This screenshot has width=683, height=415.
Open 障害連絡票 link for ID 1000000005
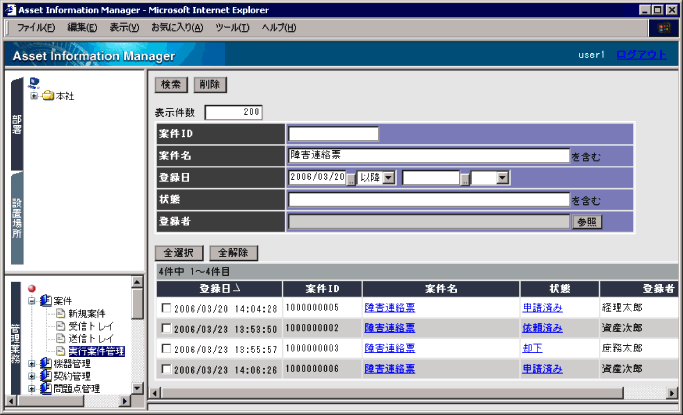(389, 308)
